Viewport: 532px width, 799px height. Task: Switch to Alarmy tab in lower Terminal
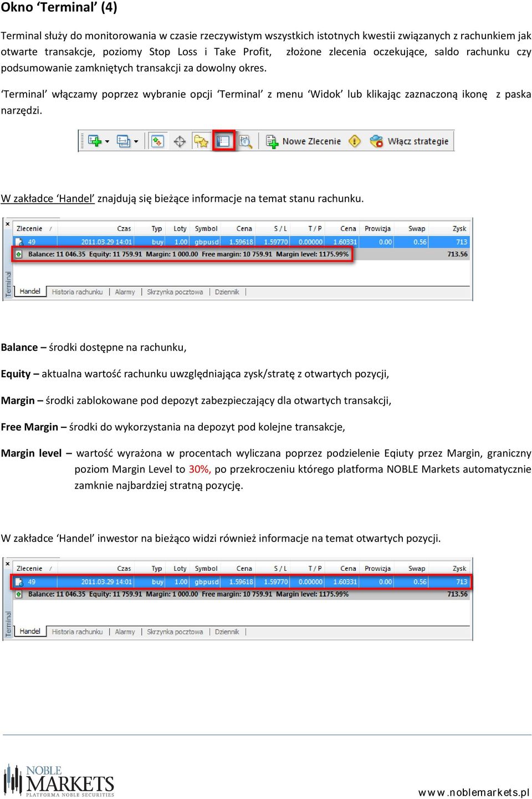[x=125, y=632]
